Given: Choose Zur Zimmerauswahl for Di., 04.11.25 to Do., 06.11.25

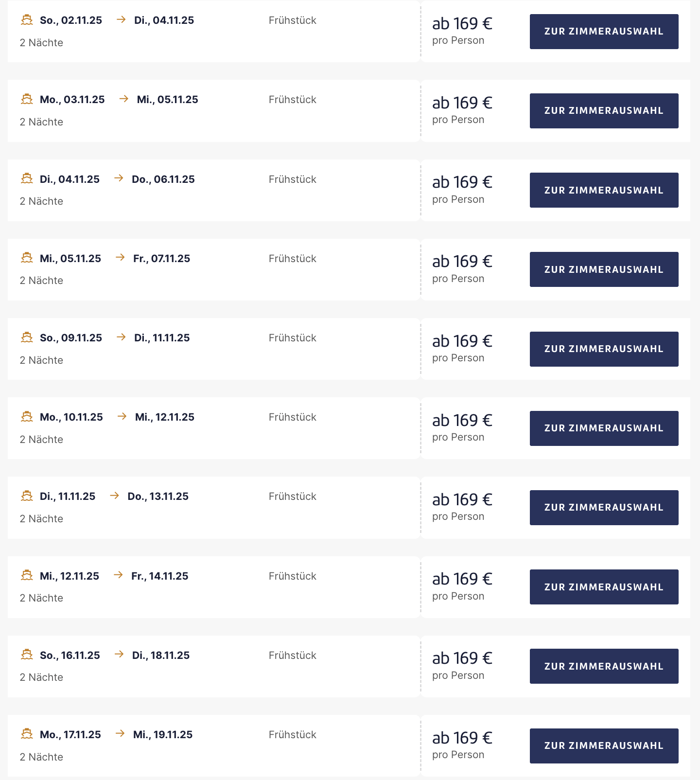Looking at the screenshot, I should 604,190.
